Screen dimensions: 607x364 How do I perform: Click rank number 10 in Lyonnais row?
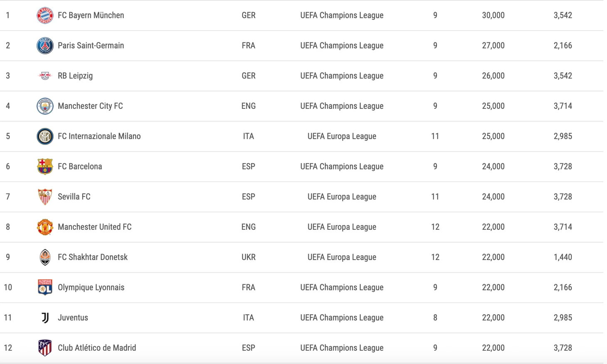point(8,288)
